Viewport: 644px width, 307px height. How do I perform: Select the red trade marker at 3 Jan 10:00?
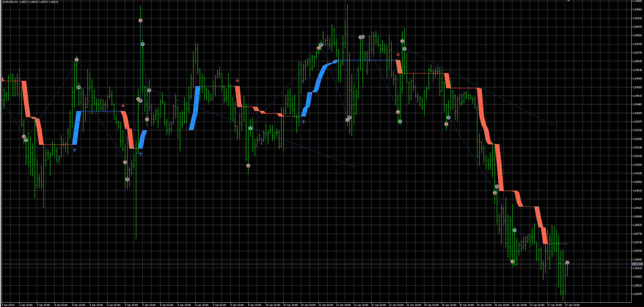[x=24, y=137]
